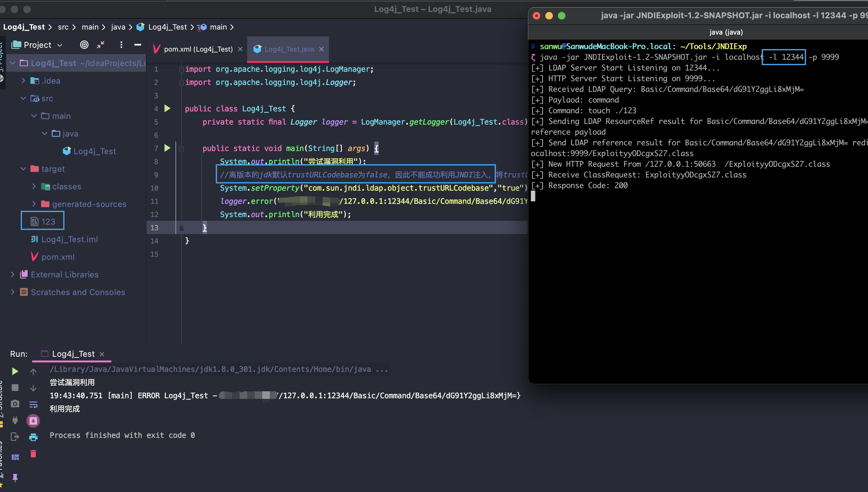Image resolution: width=868 pixels, height=492 pixels.
Task: Hide the Project panel using minus icon
Action: 137,45
